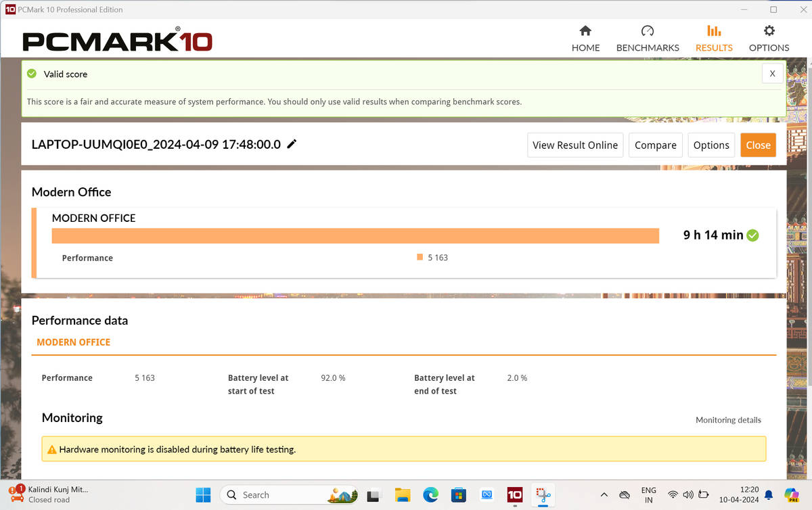Click the result name LAPTOP-UUMQI0E0_2024-04-09

click(156, 145)
